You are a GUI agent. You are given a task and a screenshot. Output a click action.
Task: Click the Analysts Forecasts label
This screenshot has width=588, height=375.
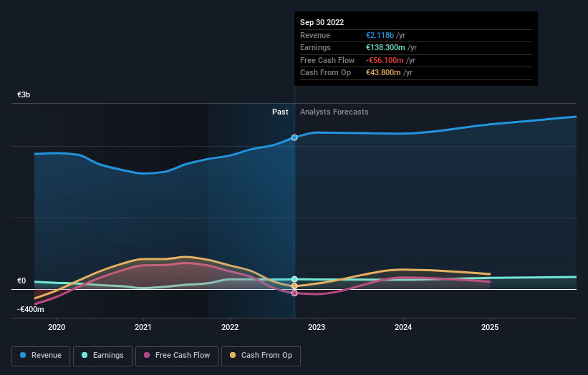click(x=334, y=112)
